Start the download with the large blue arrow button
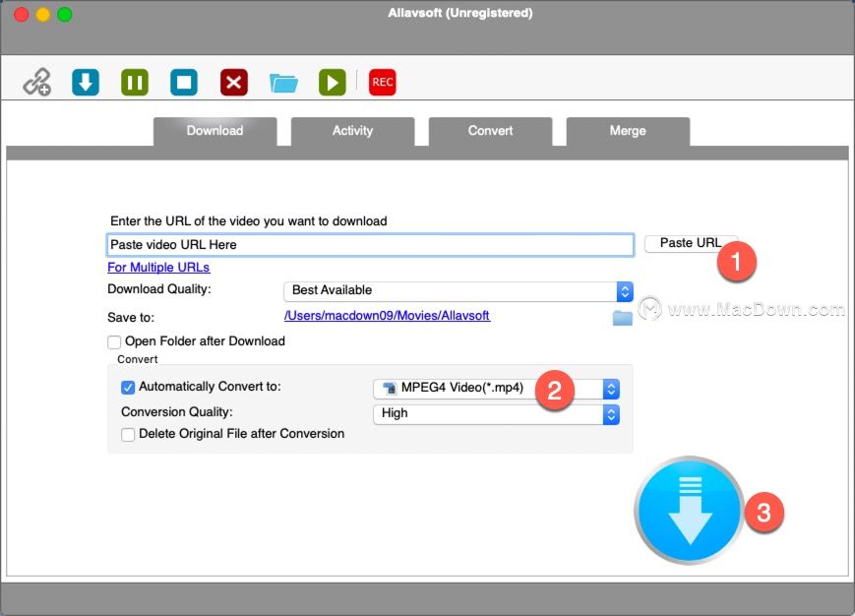 point(690,511)
